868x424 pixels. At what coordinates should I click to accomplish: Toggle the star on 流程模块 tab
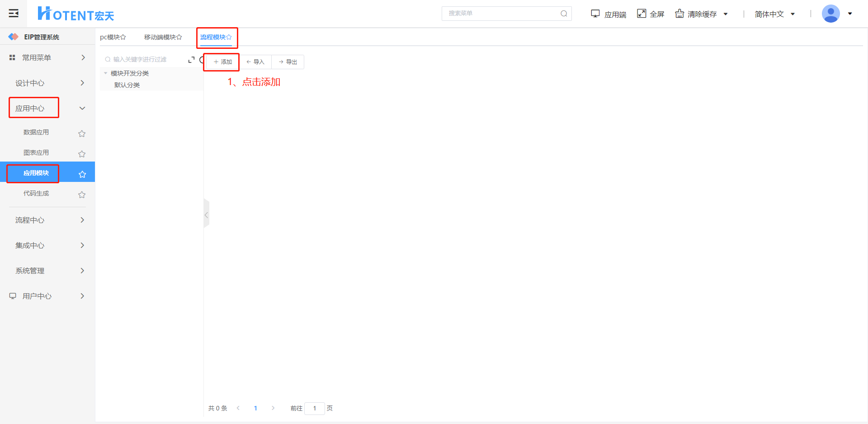[229, 37]
